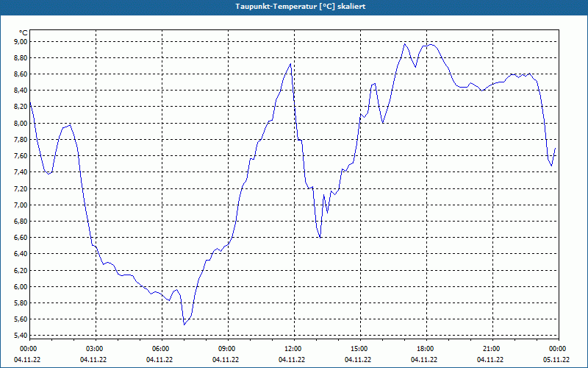
Task: Select the 5,60 y-axis value
Action: click(x=21, y=319)
